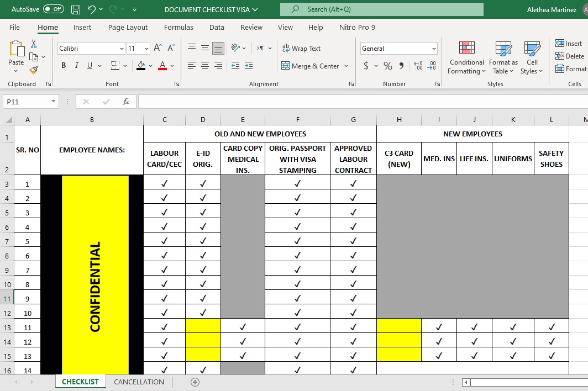
Task: Open Conditional Formatting menu
Action: point(466,57)
